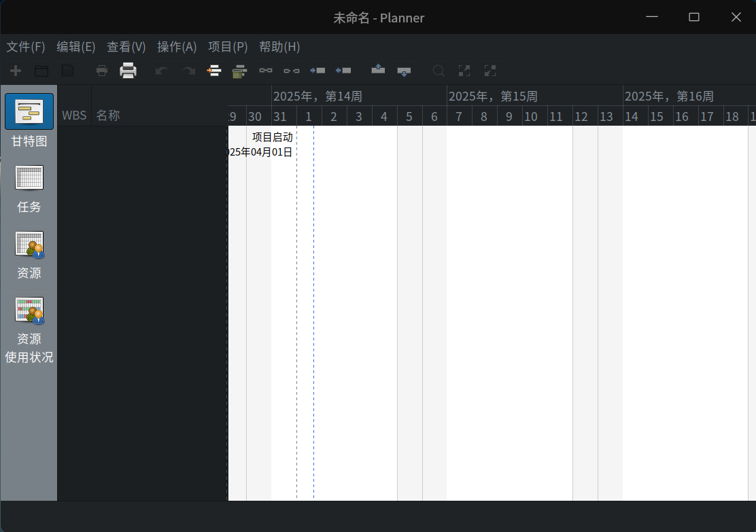Click the 2025年，第15周 timeline header
This screenshot has width=756, height=532.
(x=534, y=96)
